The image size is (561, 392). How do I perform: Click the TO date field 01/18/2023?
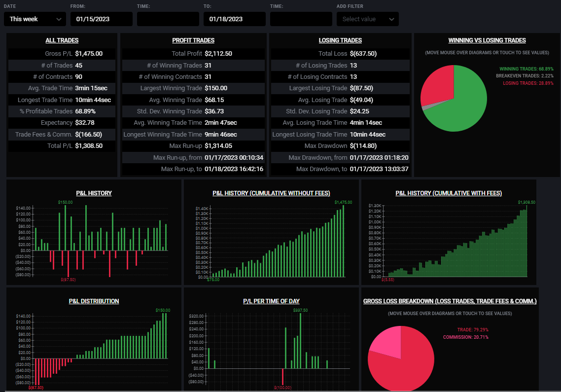234,19
